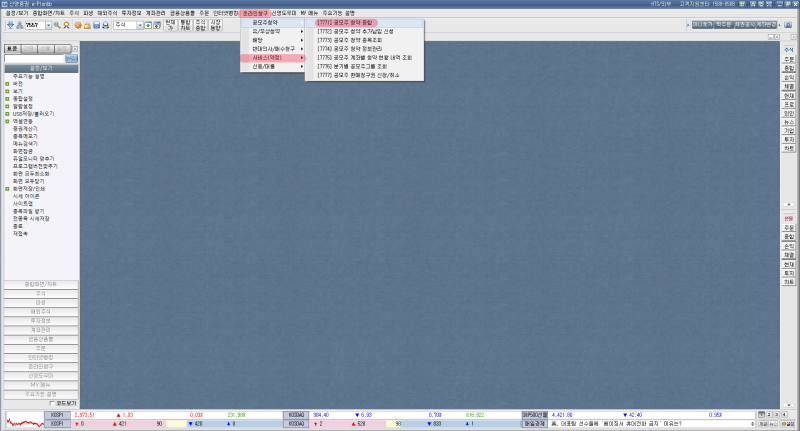The height and width of the screenshot is (431, 800).
Task: Click the 기업 button in right sidebar
Action: (789, 131)
